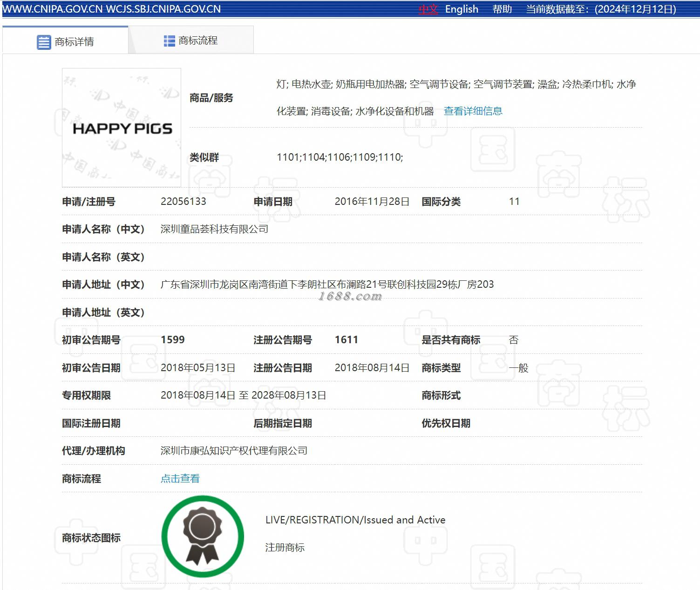Select the 商标形式 label
This screenshot has width=700, height=590.
[x=441, y=395]
